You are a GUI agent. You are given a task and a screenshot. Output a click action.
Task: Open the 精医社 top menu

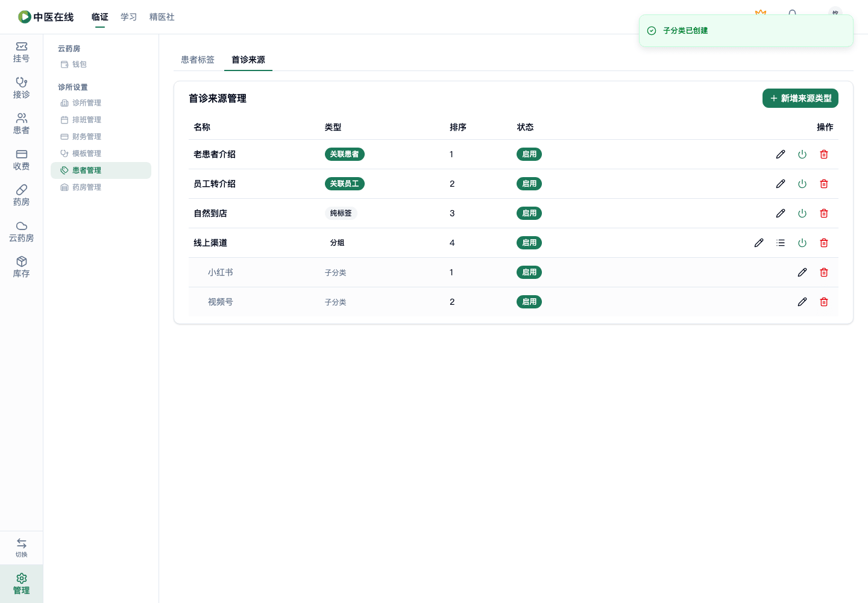(162, 17)
